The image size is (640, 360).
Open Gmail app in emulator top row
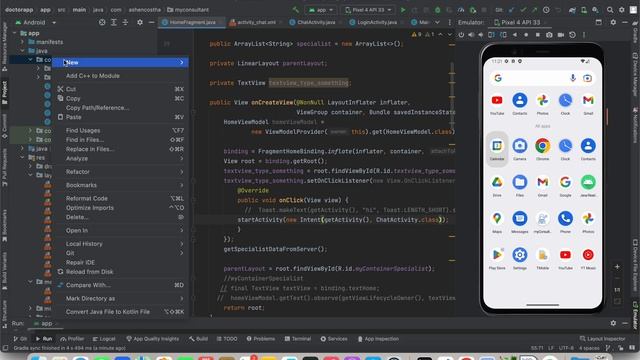coord(588,103)
